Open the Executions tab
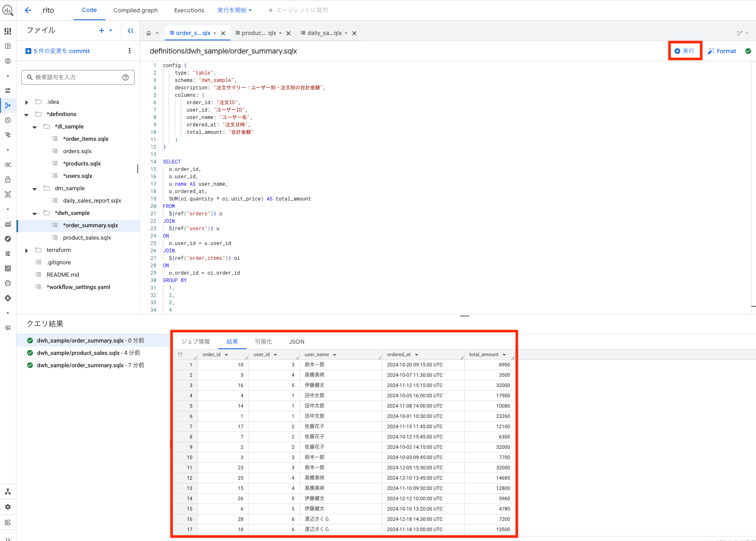Viewport: 756px width, 541px height. pos(189,10)
